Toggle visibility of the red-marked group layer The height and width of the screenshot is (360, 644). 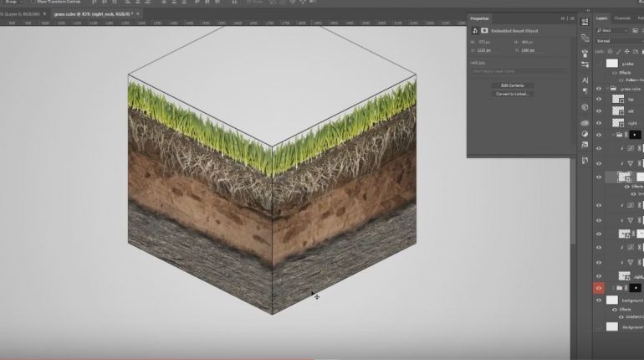click(598, 287)
